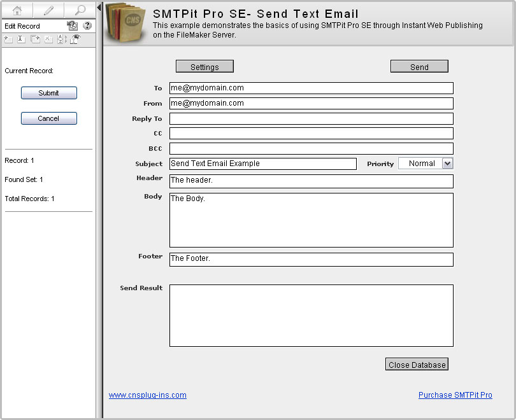516x420 pixels.
Task: Focus the CC field
Action: [x=312, y=134]
